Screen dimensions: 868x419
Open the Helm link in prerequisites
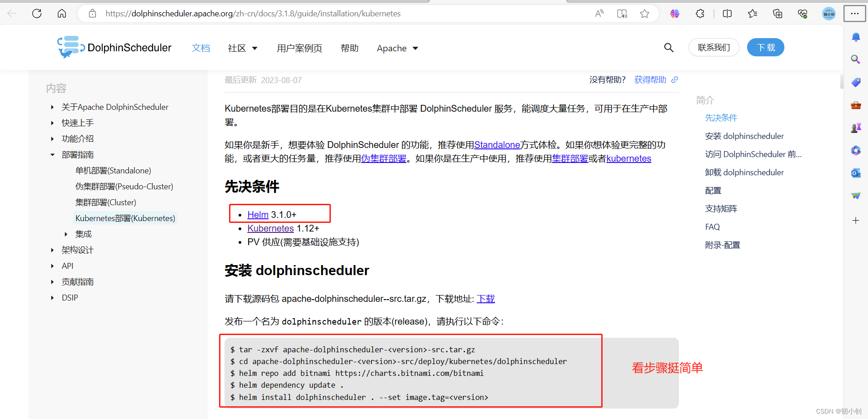click(258, 215)
